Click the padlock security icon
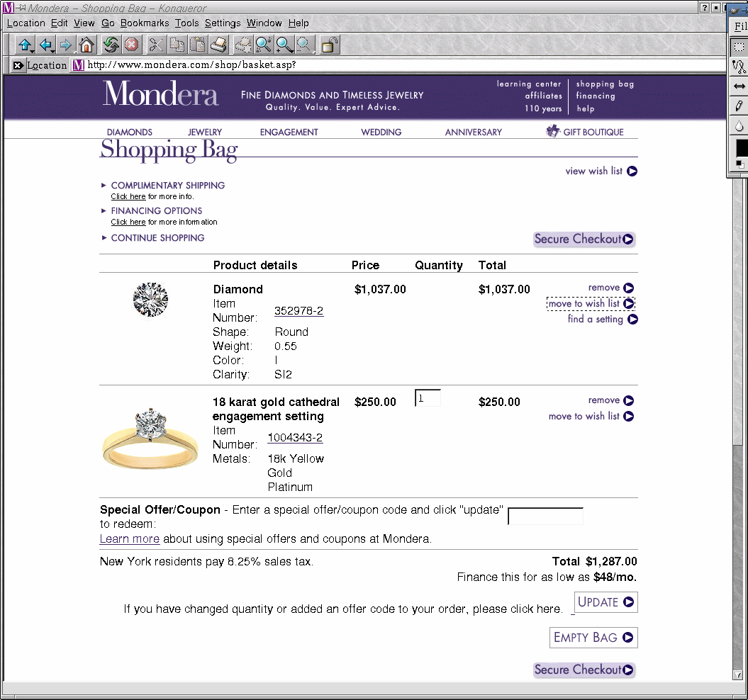The width and height of the screenshot is (748, 700). (x=329, y=45)
